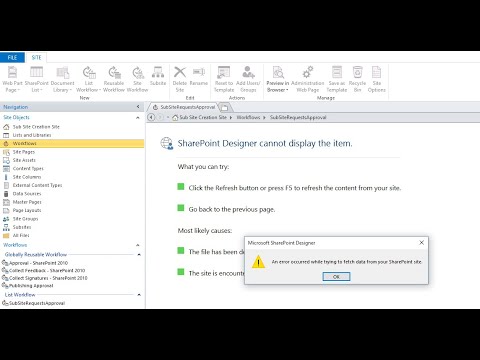
Task: Create a new SharePoint List
Action: 37,79
